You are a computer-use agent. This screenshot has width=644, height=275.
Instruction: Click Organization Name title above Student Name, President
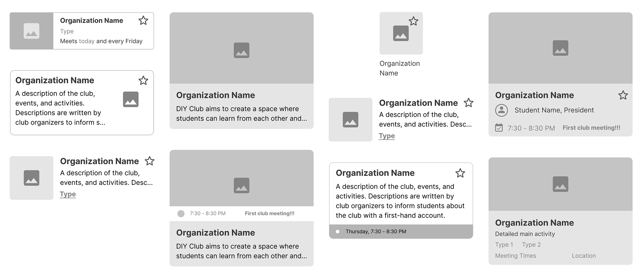(x=534, y=95)
